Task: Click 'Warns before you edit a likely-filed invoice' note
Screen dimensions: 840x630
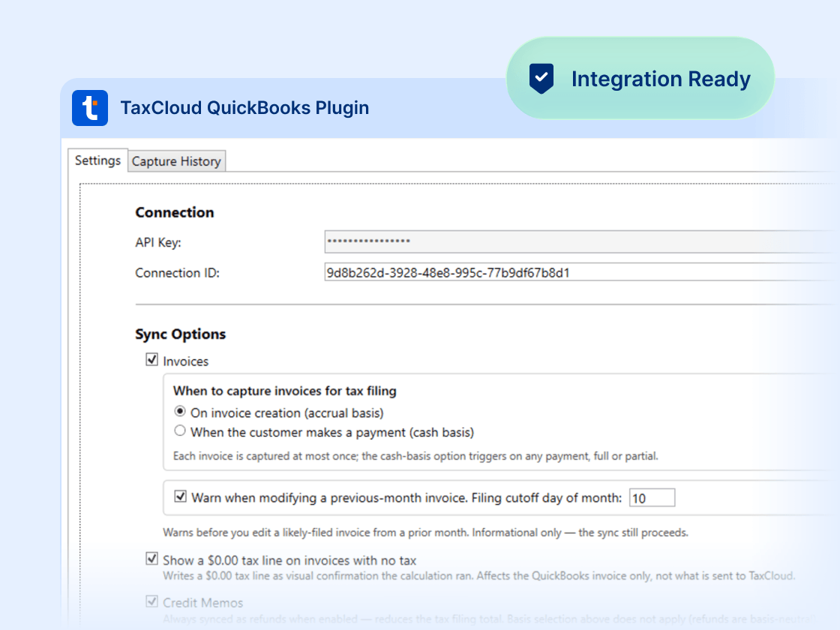Action: (x=425, y=532)
